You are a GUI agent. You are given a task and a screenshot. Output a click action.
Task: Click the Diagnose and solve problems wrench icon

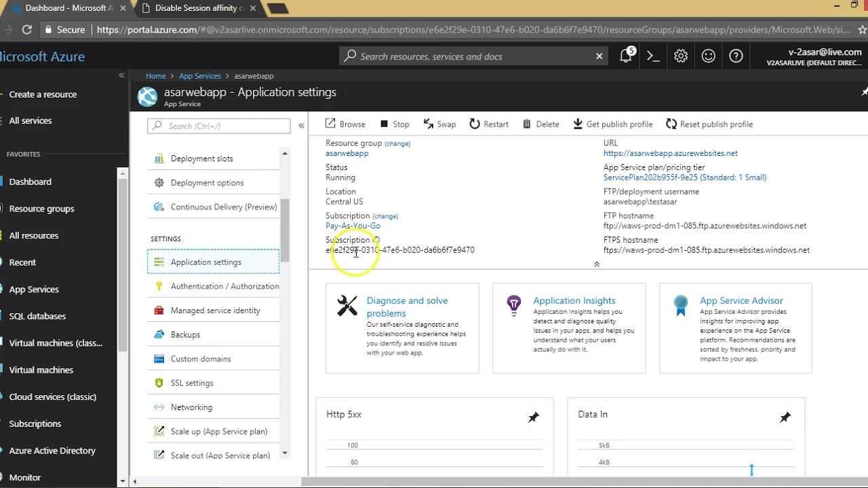pos(347,306)
